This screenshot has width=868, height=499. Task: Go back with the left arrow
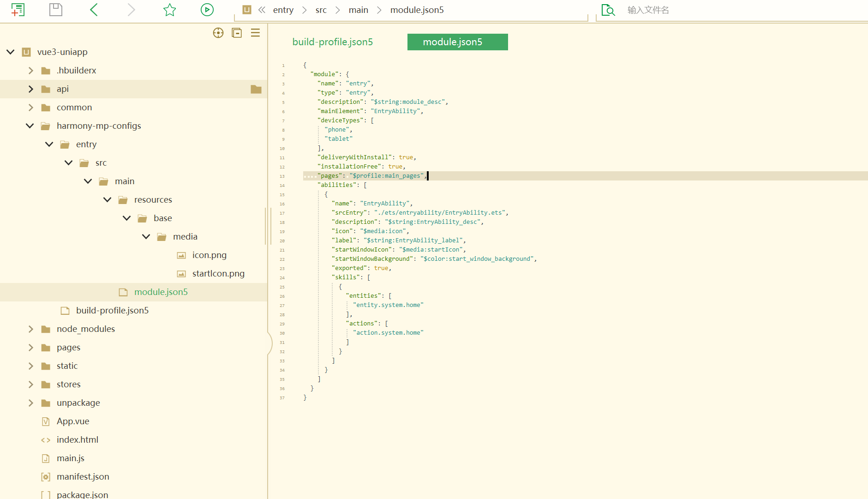[x=94, y=10]
